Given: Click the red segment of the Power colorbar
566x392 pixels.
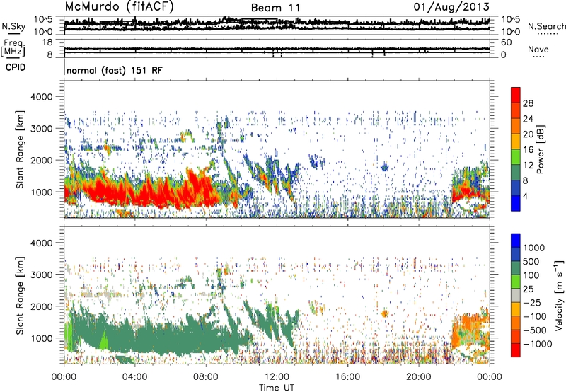Looking at the screenshot, I should pos(516,95).
